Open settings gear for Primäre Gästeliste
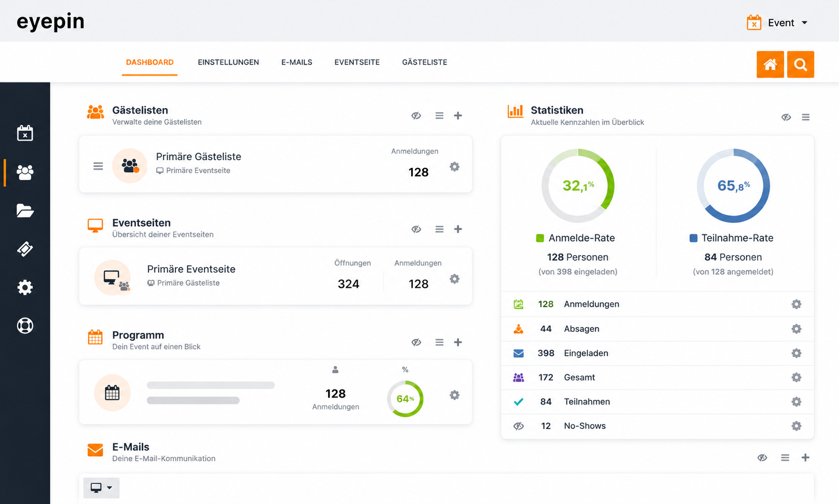This screenshot has height=504, width=839. tap(454, 166)
